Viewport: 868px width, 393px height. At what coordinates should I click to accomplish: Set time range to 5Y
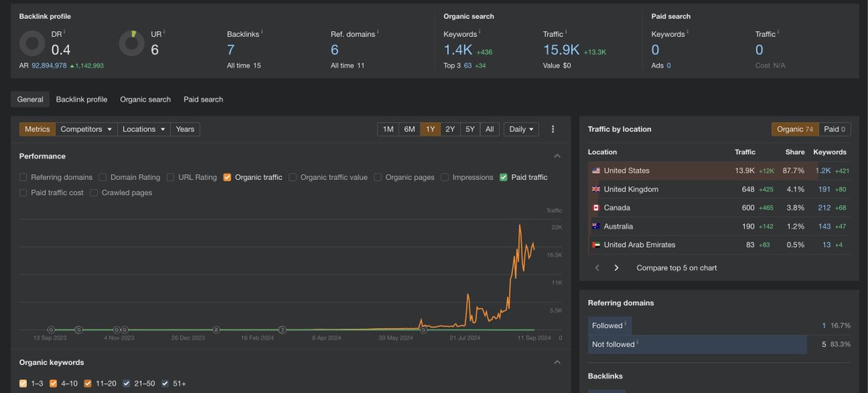pyautogui.click(x=470, y=129)
